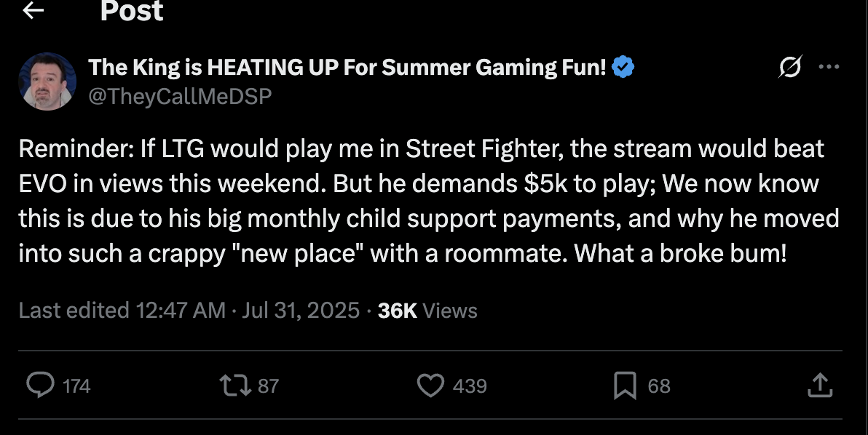Open the "Last edited 12:47 AM" timestamp
This screenshot has height=435, width=868.
[x=122, y=311]
